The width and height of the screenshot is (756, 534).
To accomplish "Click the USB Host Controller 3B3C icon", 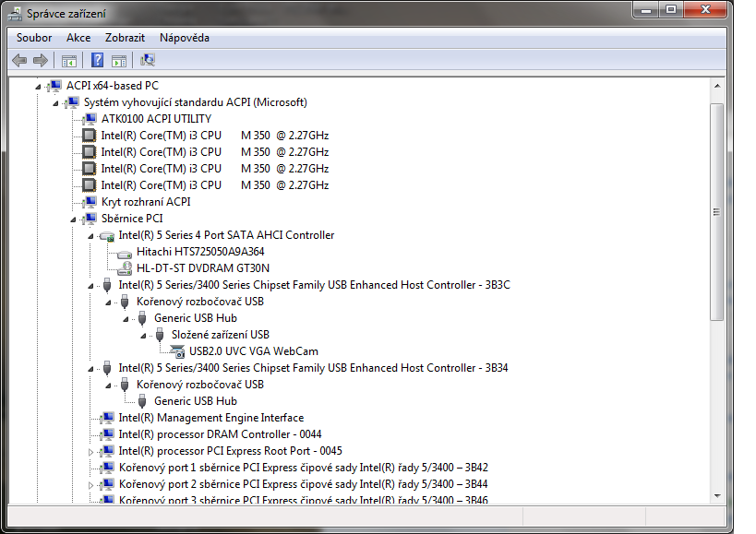I will click(x=107, y=285).
